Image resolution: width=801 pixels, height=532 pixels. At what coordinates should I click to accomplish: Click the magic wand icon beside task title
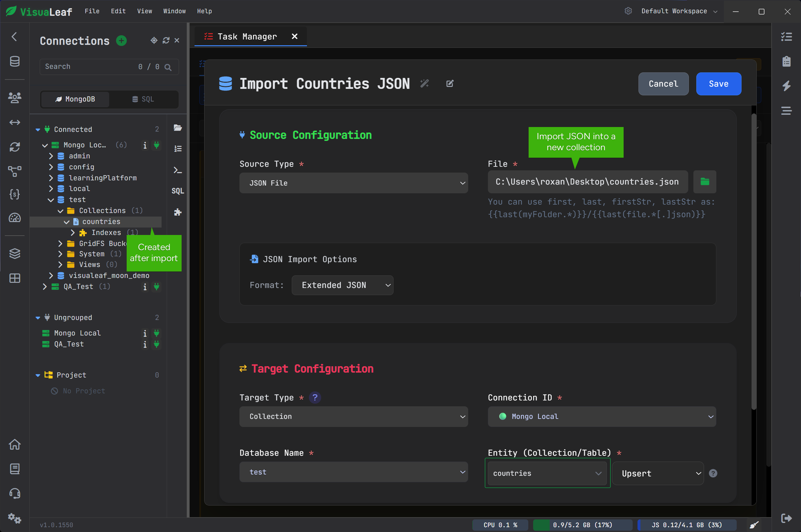point(425,83)
